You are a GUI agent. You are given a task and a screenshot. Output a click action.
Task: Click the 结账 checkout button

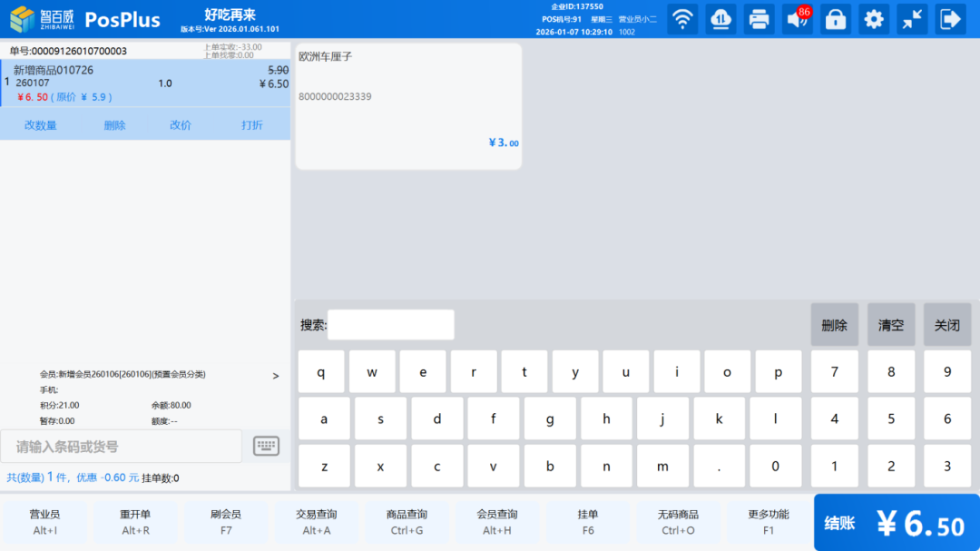click(x=896, y=523)
